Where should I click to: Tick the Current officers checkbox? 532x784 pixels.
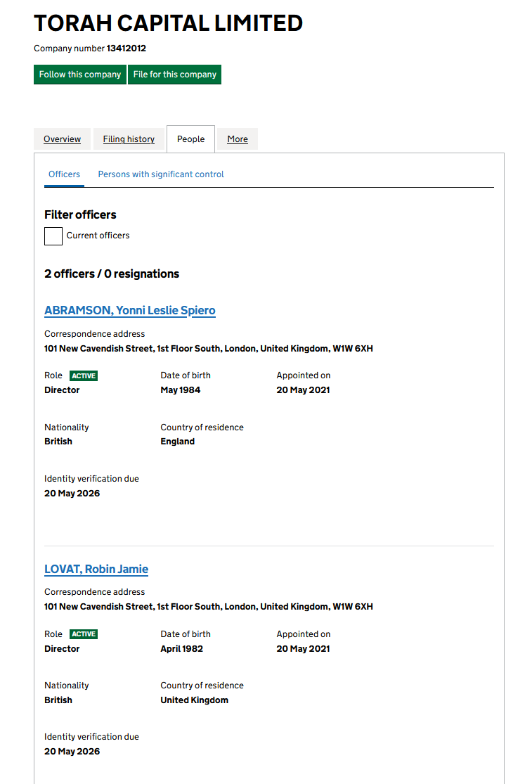coord(53,236)
